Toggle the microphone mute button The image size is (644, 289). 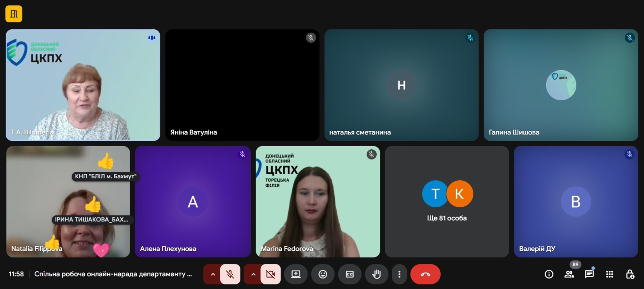[x=230, y=274]
